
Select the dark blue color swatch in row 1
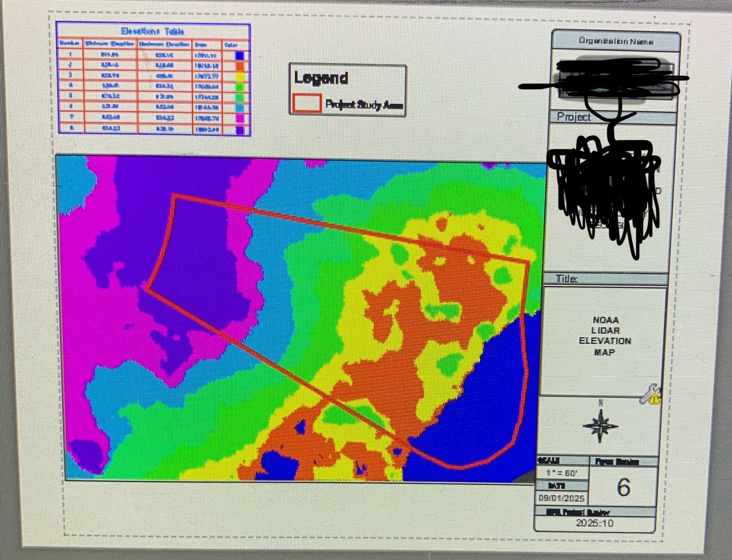coord(239,56)
